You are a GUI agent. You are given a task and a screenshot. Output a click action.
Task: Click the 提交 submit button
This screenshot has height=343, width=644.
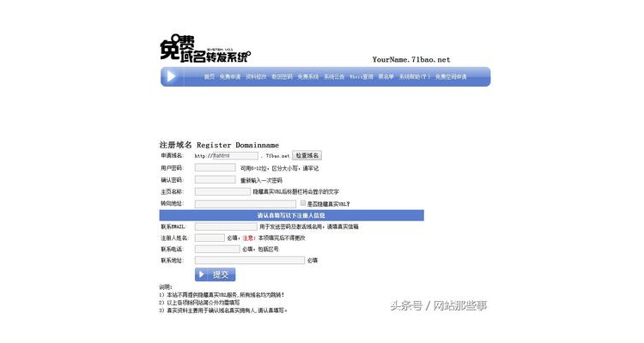[216, 274]
